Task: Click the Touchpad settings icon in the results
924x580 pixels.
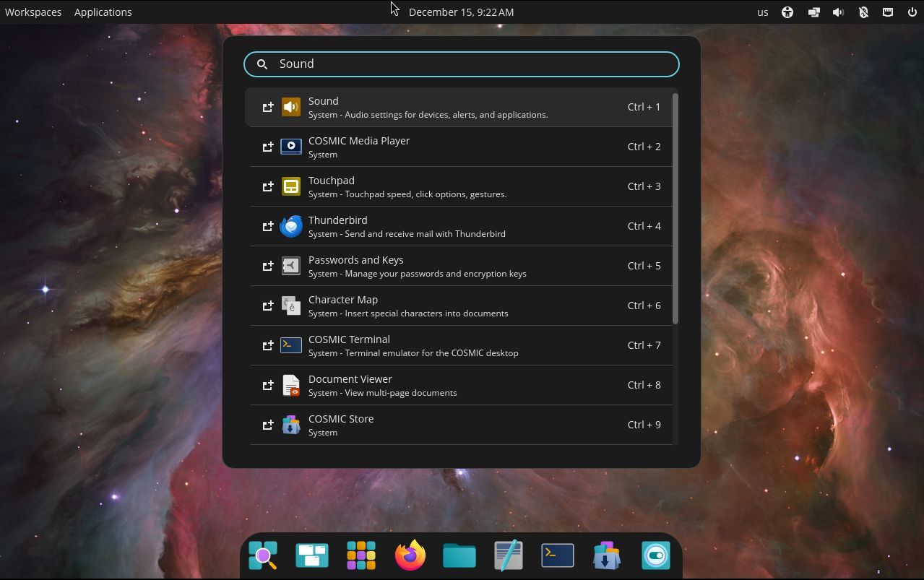Action: (290, 186)
